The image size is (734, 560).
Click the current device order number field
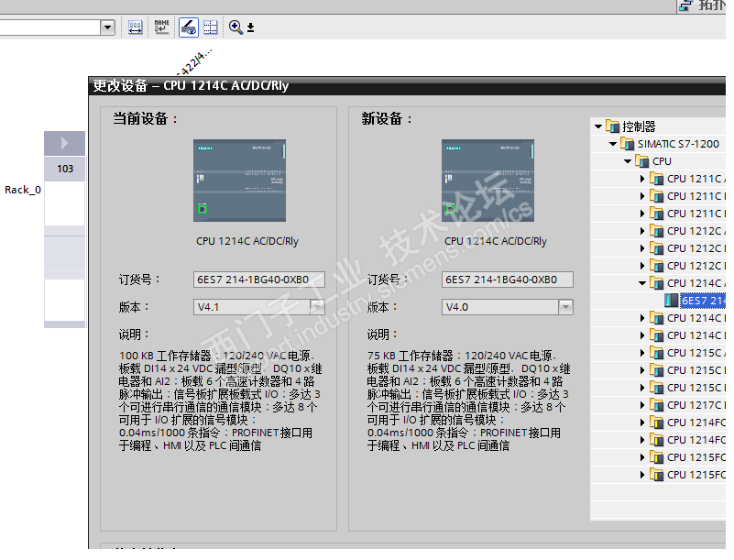click(258, 280)
